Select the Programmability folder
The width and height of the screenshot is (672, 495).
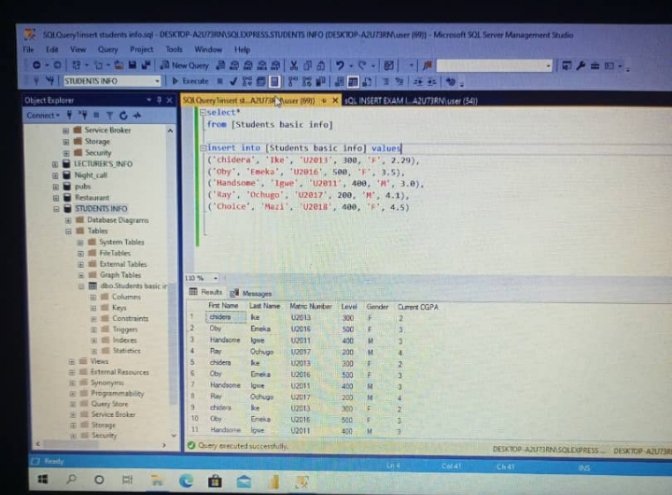click(x=117, y=393)
